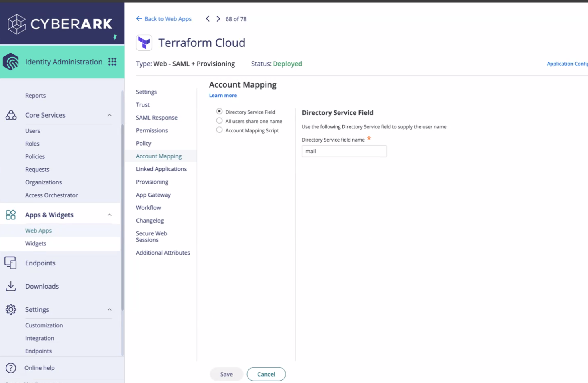Click the Downloads arrow icon
Screen dimensions: 588x383
coord(11,286)
